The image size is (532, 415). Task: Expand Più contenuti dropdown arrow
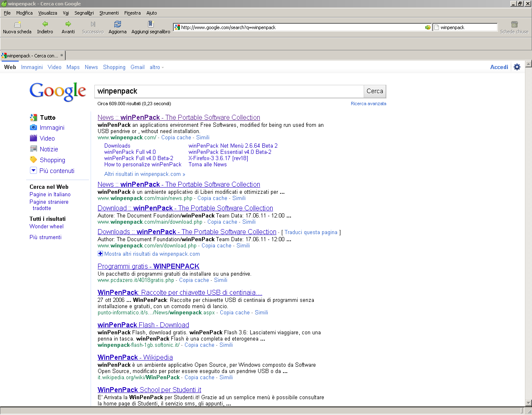[x=33, y=170]
